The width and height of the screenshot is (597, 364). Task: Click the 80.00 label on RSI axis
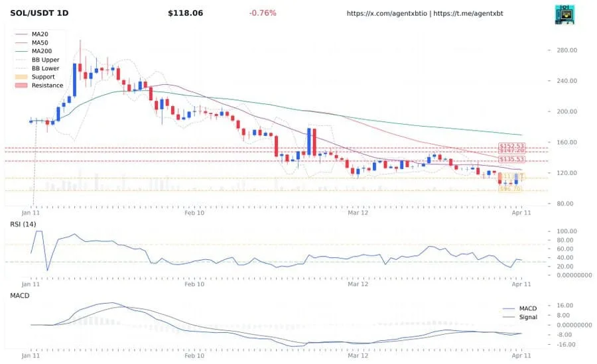point(564,240)
